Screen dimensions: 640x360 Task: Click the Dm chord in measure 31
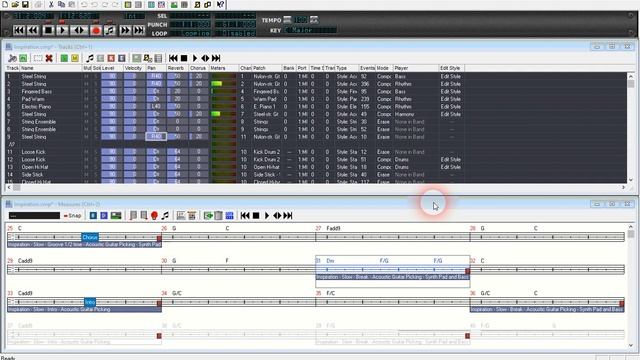coord(330,261)
